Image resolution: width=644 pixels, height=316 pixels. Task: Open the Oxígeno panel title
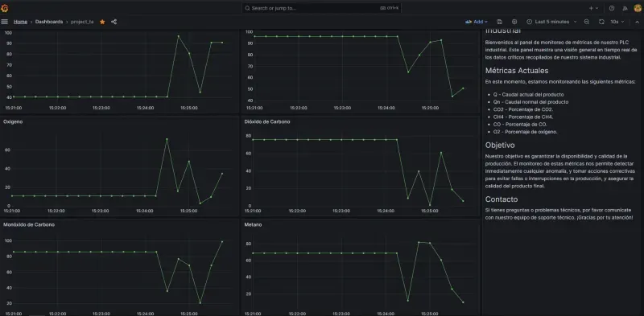coord(12,121)
